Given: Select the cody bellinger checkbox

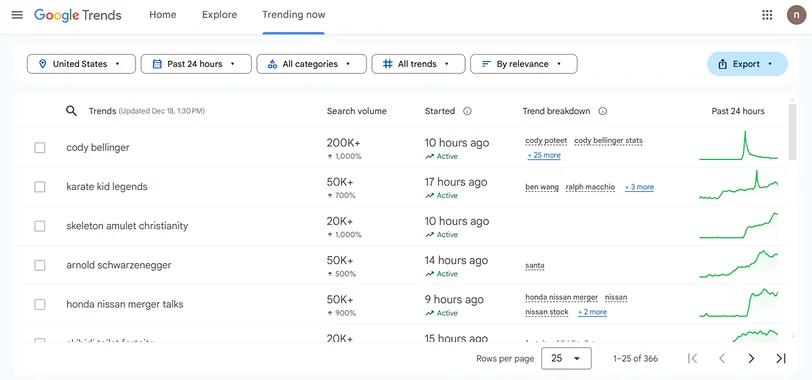Looking at the screenshot, I should pos(40,148).
